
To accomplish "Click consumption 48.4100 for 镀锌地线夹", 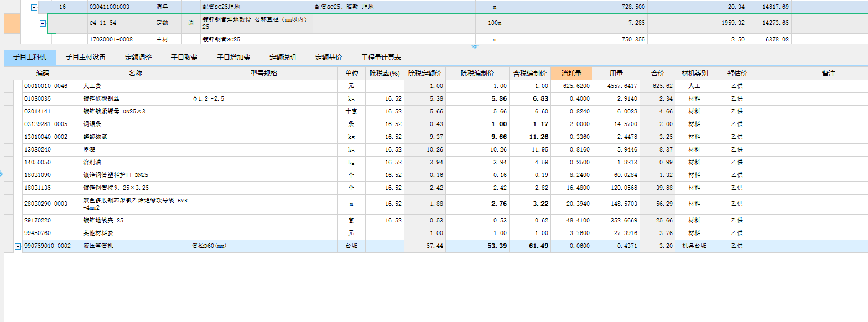I will pyautogui.click(x=571, y=220).
